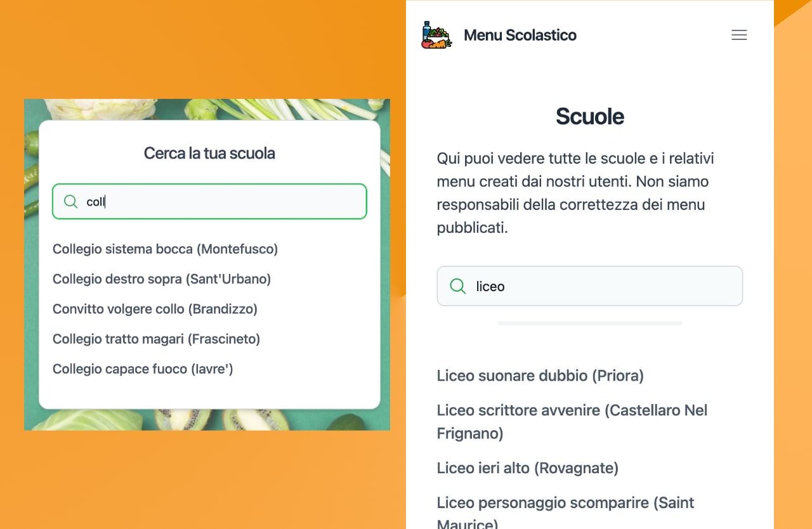Click the 'coll' search input box

click(209, 201)
